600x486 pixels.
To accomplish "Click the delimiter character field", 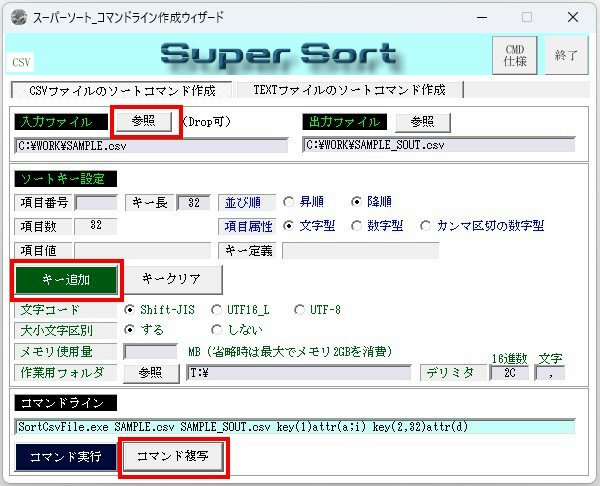I will (x=550, y=373).
